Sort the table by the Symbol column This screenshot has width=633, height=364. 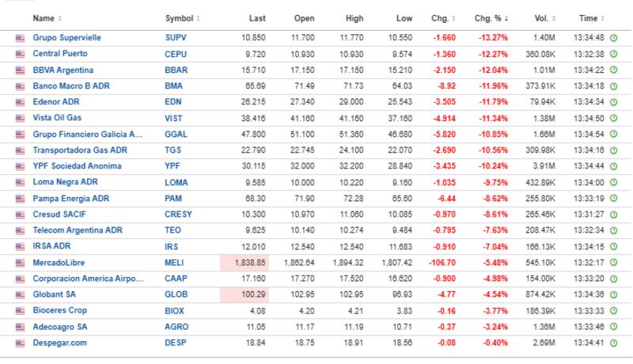182,17
